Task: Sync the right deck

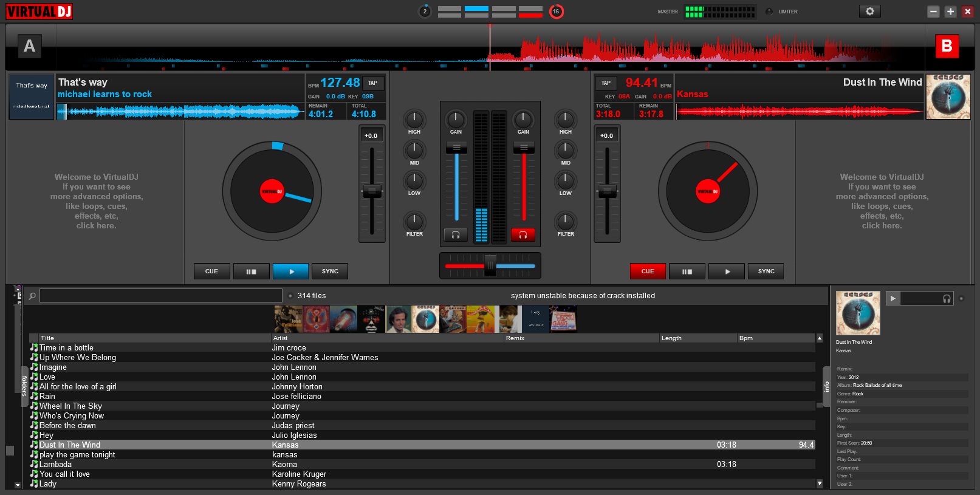Action: [766, 271]
